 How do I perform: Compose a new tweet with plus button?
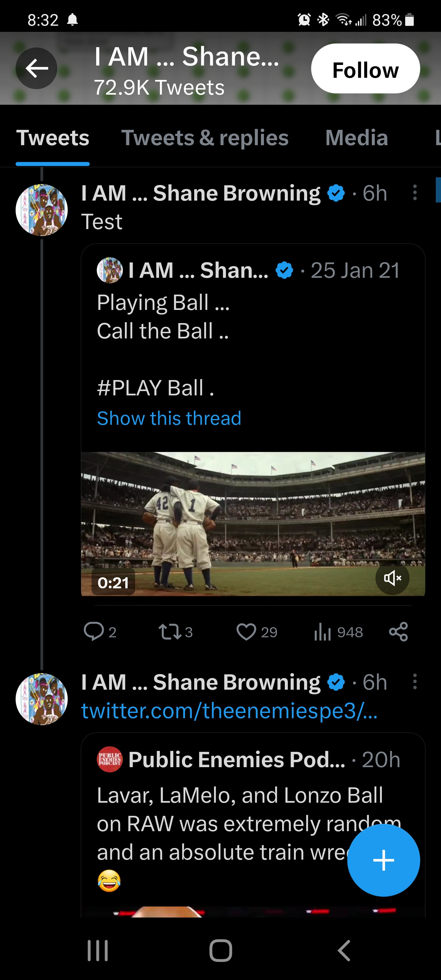pyautogui.click(x=383, y=860)
